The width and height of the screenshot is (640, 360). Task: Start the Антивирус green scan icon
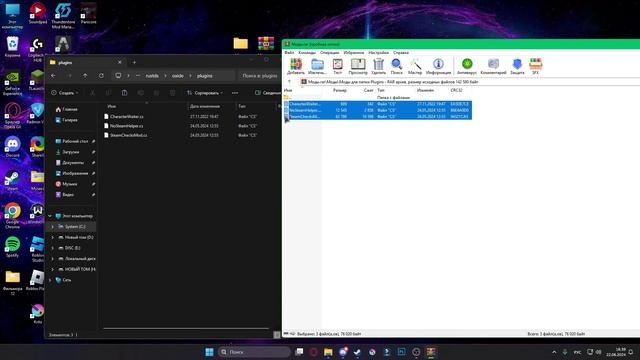[467, 64]
